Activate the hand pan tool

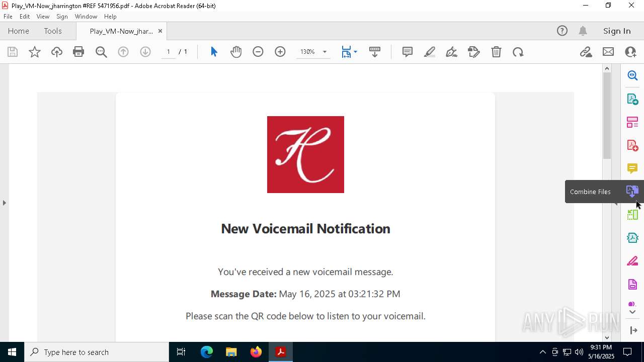coord(236,52)
